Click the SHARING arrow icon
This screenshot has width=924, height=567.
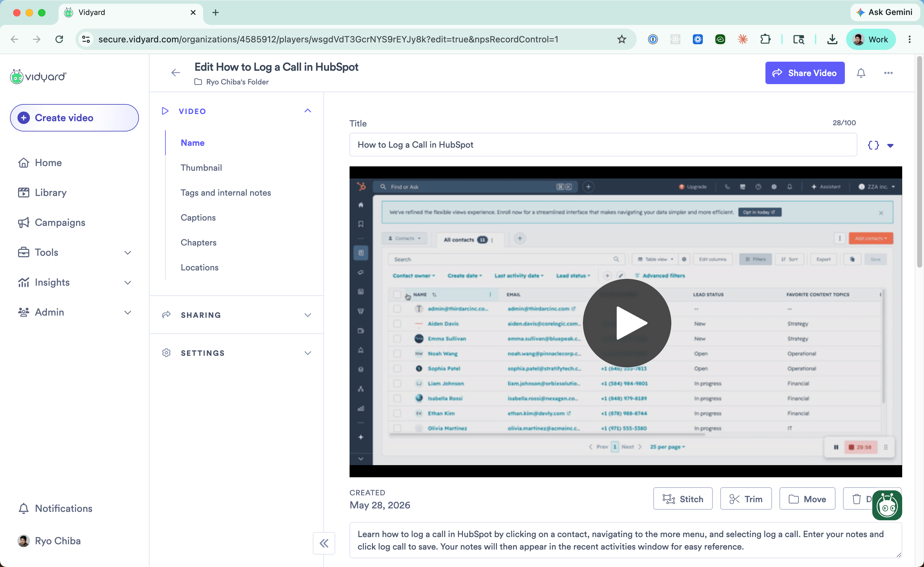(x=166, y=315)
